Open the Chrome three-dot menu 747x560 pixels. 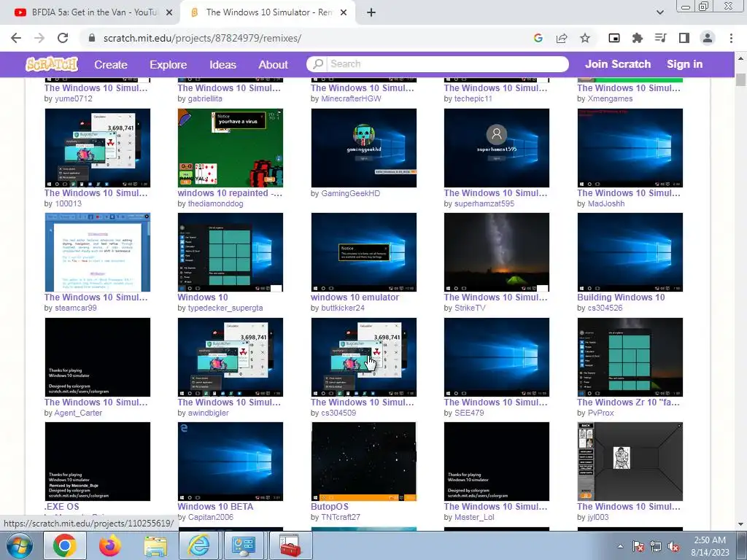click(x=731, y=38)
